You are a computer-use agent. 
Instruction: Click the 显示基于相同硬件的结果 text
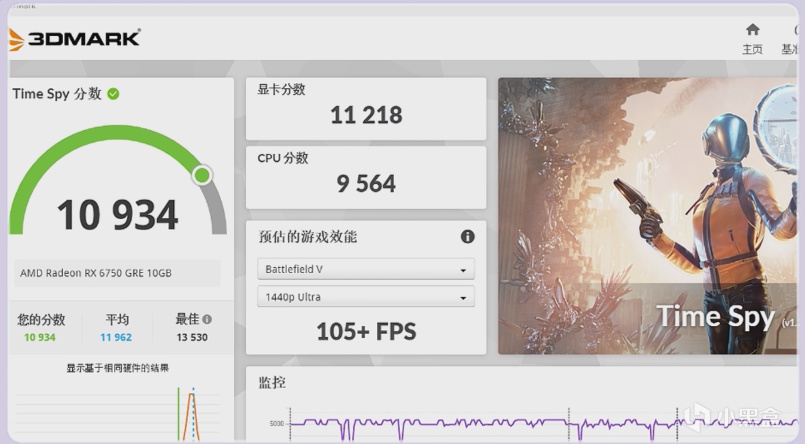(118, 368)
